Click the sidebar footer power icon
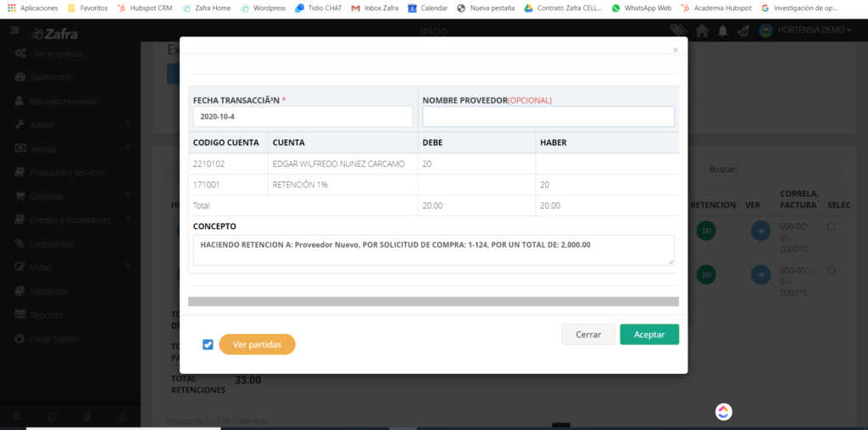This screenshot has width=868, height=430. click(122, 416)
